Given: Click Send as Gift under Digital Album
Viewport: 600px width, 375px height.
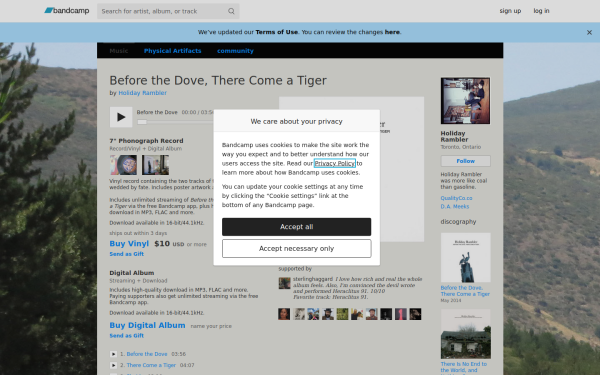Looking at the screenshot, I should pyautogui.click(x=127, y=336).
